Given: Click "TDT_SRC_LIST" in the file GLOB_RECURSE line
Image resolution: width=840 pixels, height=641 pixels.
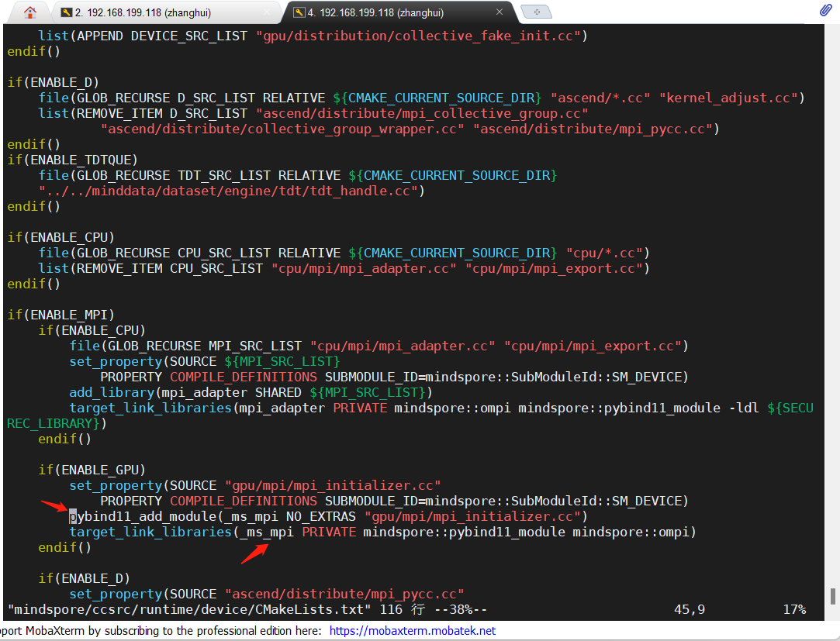Looking at the screenshot, I should pyautogui.click(x=224, y=175).
